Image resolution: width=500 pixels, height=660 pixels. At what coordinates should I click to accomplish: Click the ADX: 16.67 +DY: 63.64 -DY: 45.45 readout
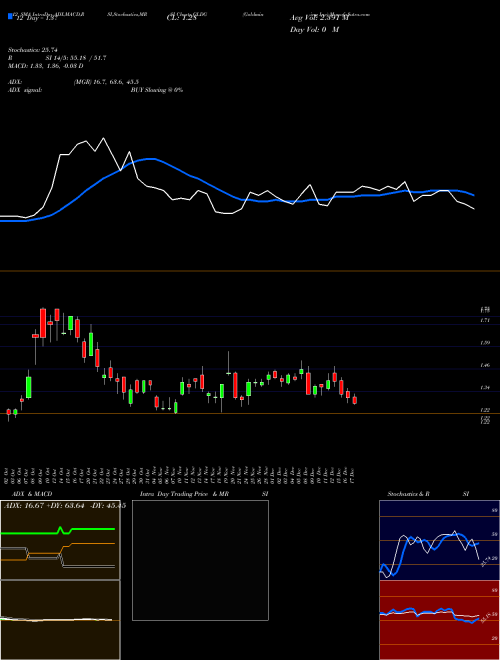[x=65, y=506]
